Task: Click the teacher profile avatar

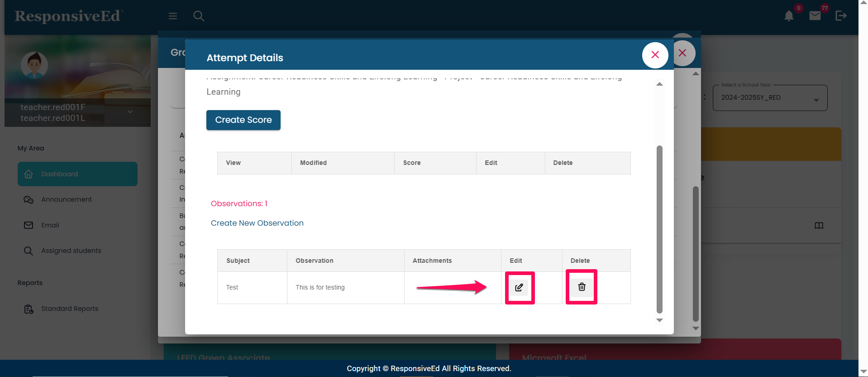Action: (x=34, y=65)
